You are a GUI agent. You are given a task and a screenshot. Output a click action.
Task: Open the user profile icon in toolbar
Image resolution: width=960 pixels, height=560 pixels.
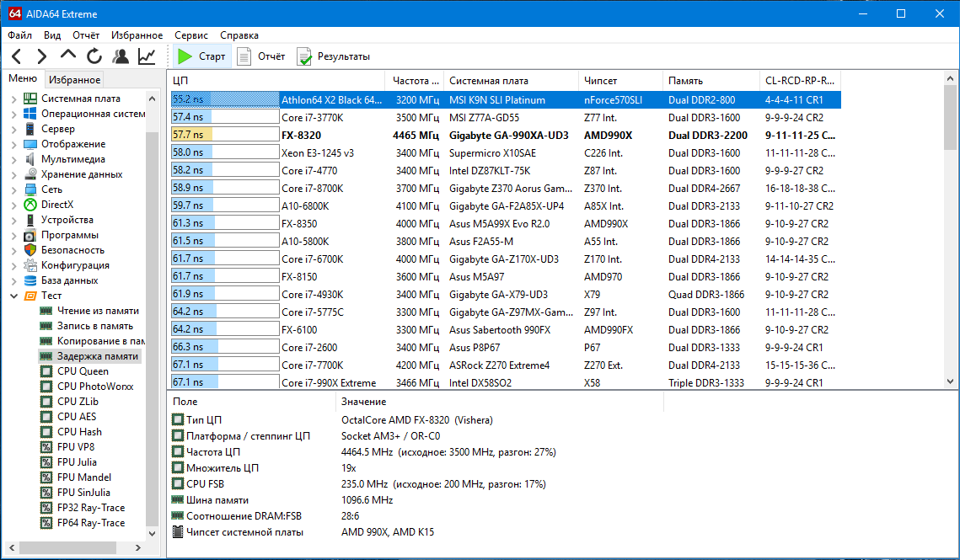[121, 56]
